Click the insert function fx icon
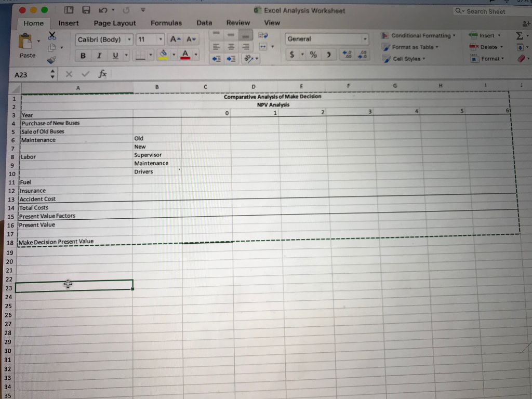Viewport: 532px width, 399px height. pyautogui.click(x=102, y=74)
